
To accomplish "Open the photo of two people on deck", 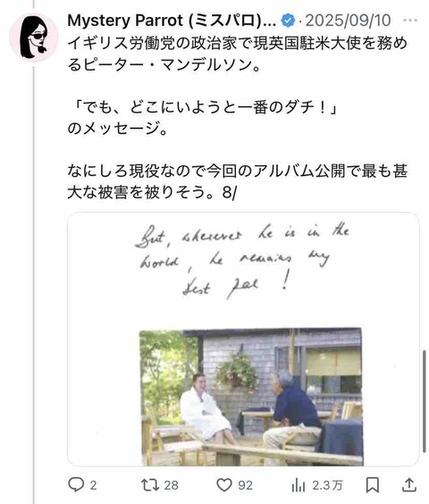I will point(251,397).
